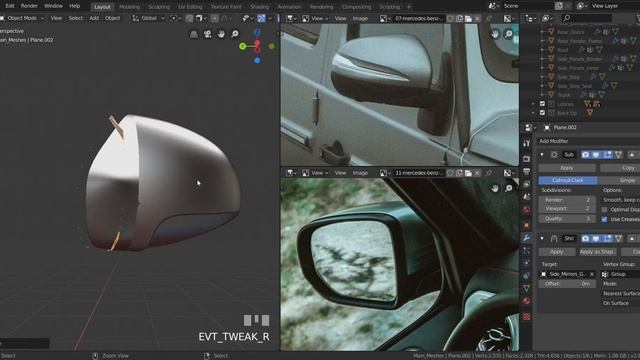Open the Tool properties tab icon
This screenshot has height=360, width=640.
coord(527,143)
